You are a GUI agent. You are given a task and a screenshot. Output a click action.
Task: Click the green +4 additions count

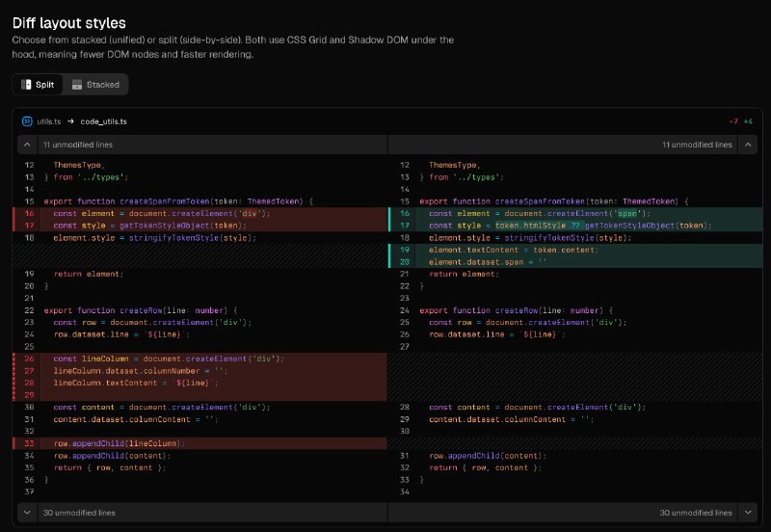coord(749,121)
